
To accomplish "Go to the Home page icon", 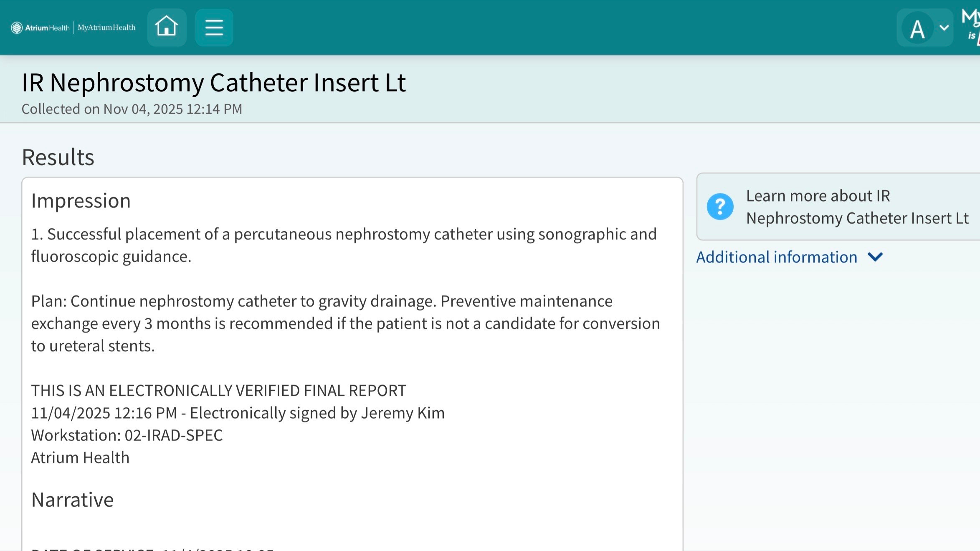I will (x=167, y=27).
